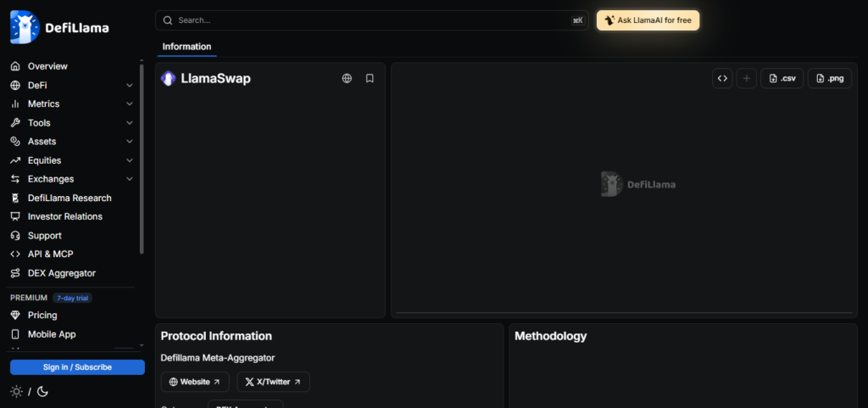Click the Pricing diamond icon
The width and height of the screenshot is (868, 408).
15,315
